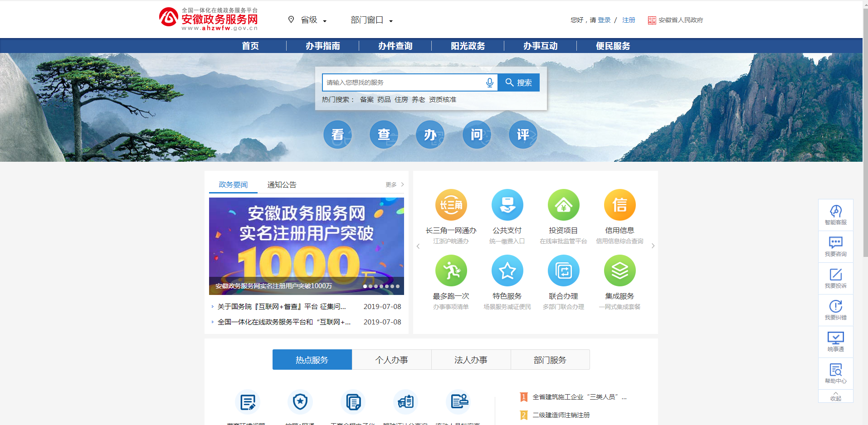Click the 注册 registration link
The height and width of the screenshot is (425, 868).
629,20
